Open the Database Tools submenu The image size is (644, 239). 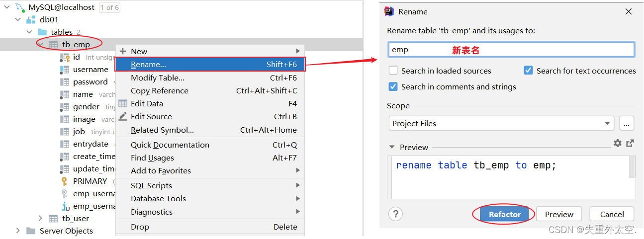pyautogui.click(x=210, y=198)
